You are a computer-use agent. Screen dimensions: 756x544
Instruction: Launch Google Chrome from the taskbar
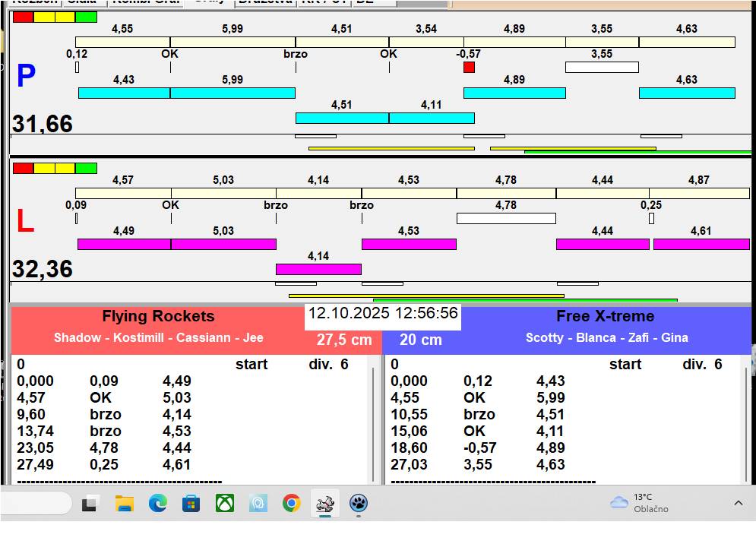(291, 503)
